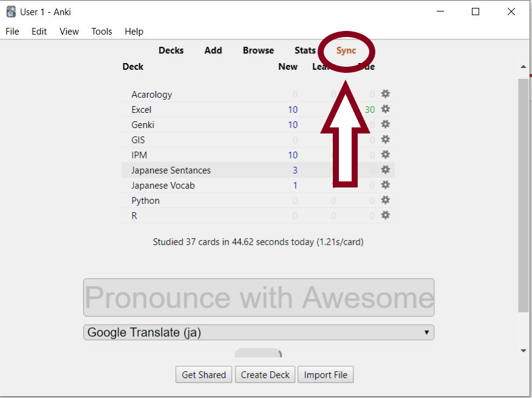Click the gear icon next to Excel
This screenshot has height=398, width=532.
tap(385, 109)
